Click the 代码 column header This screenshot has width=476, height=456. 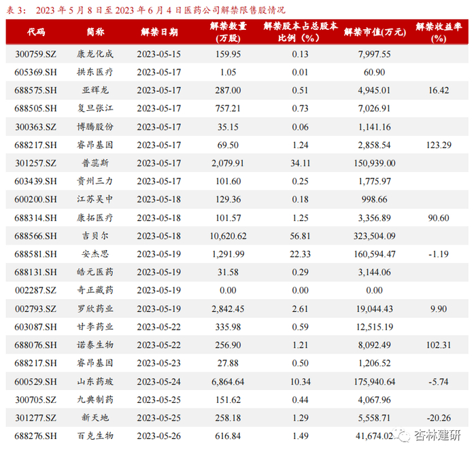pyautogui.click(x=36, y=32)
